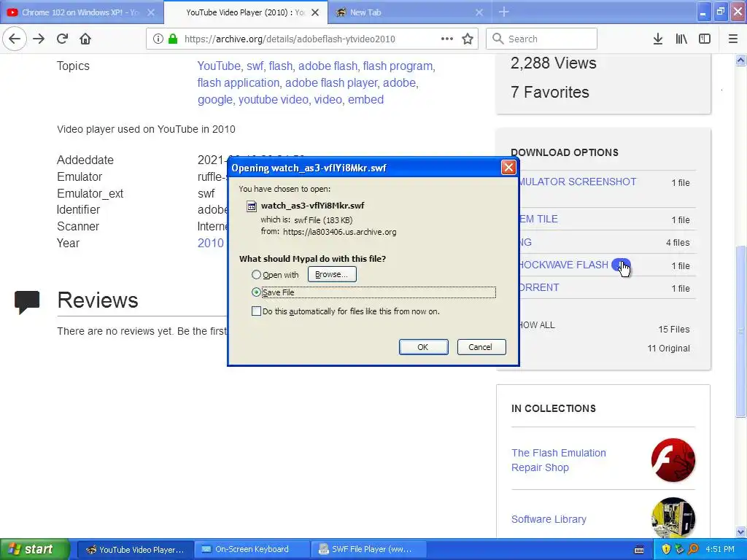Click the vertical scrollbar thumb
Image resolution: width=747 pixels, height=560 pixels.
coord(741,332)
